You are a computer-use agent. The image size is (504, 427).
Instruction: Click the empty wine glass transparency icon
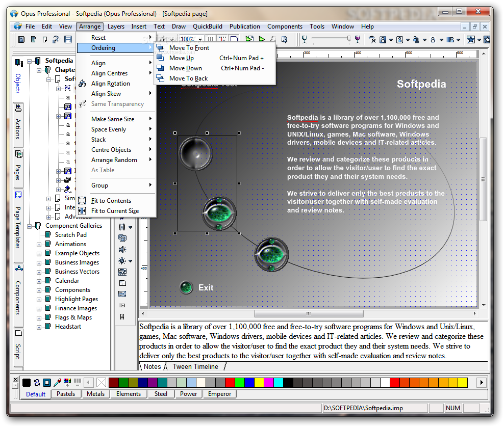tap(305, 39)
